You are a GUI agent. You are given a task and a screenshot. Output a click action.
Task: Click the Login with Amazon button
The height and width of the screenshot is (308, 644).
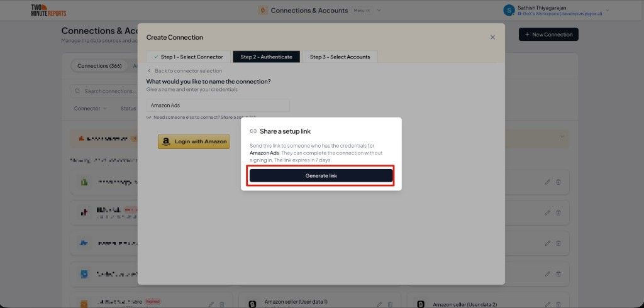pyautogui.click(x=194, y=141)
